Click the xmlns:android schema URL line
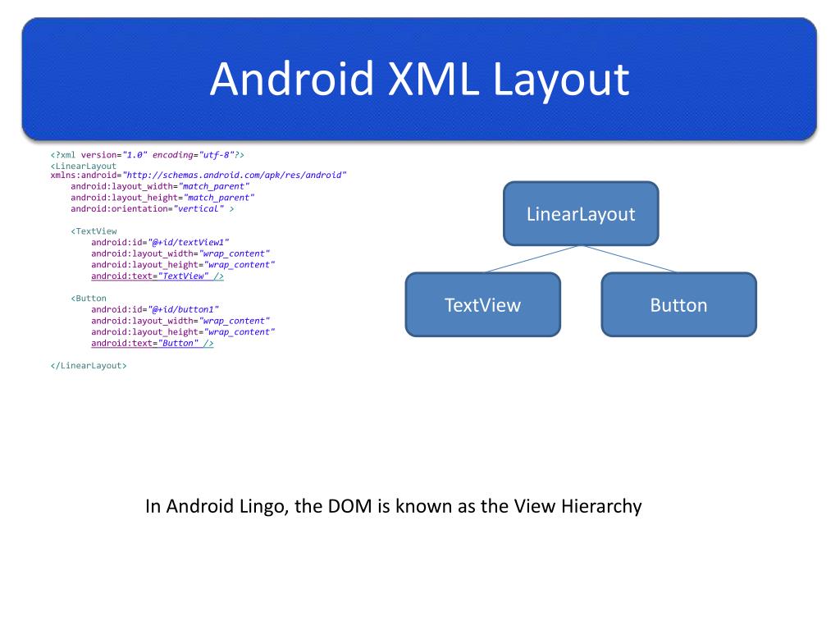Image resolution: width=840 pixels, height=630 pixels. [x=199, y=176]
